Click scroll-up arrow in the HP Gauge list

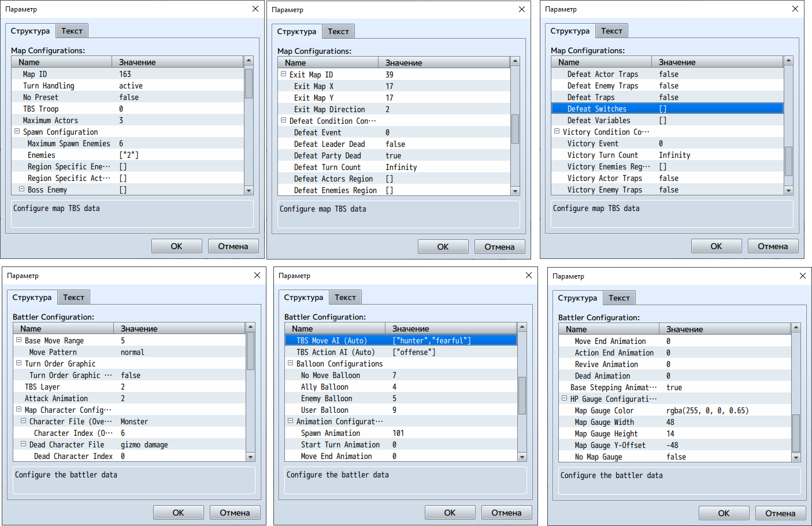click(x=796, y=328)
